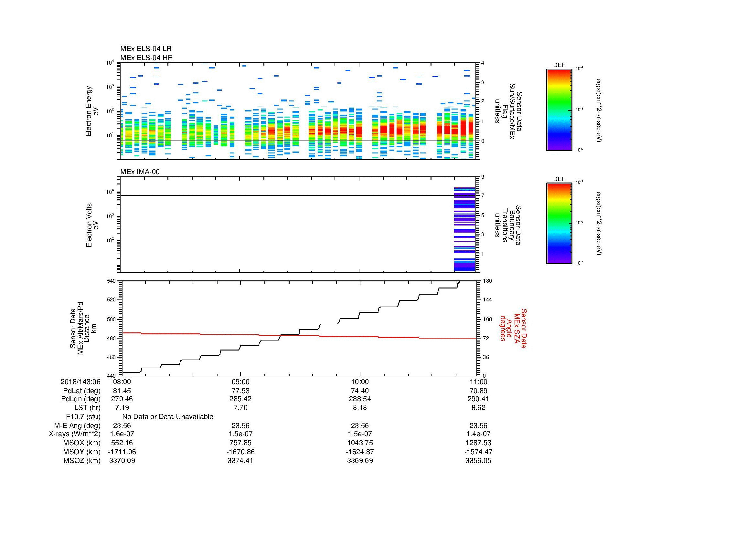The image size is (756, 534).
Task: Click MSOY value -1574.47
Action: tap(478, 452)
